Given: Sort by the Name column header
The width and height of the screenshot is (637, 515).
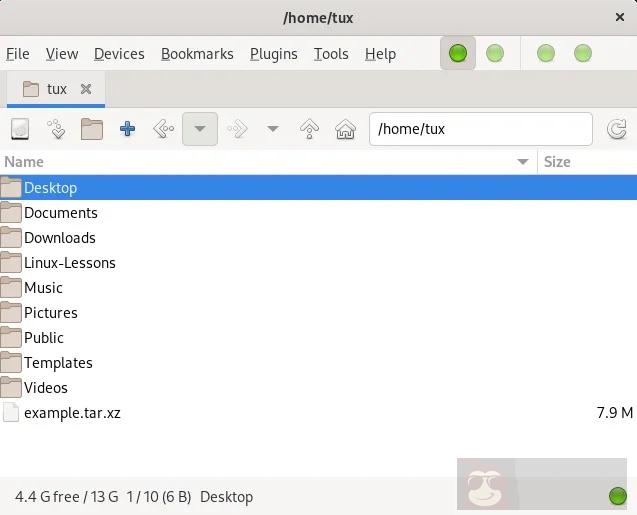Looking at the screenshot, I should click(x=268, y=162).
